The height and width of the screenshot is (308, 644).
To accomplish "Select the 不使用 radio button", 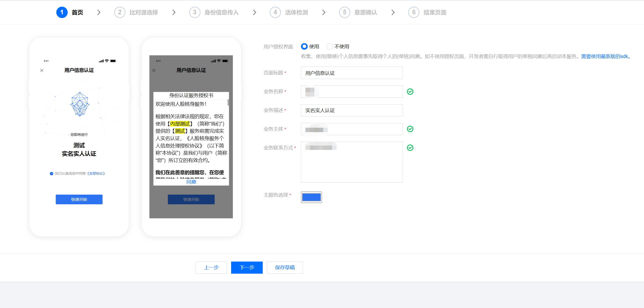I will pos(329,46).
